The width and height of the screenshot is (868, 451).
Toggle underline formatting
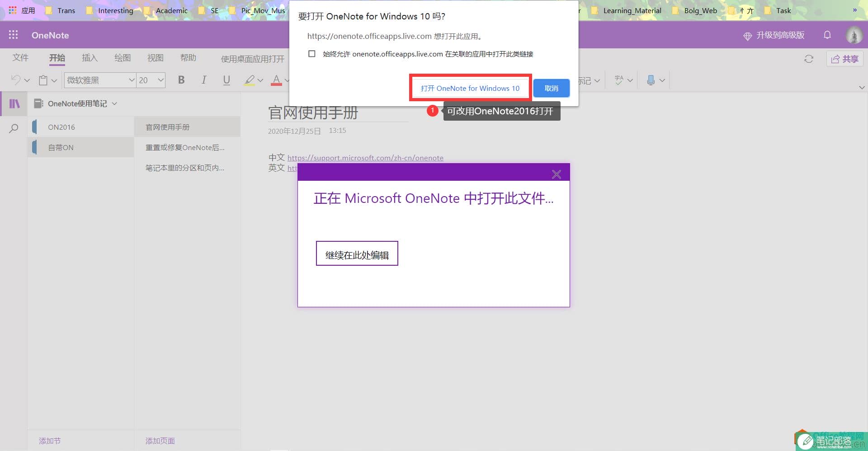pos(226,80)
